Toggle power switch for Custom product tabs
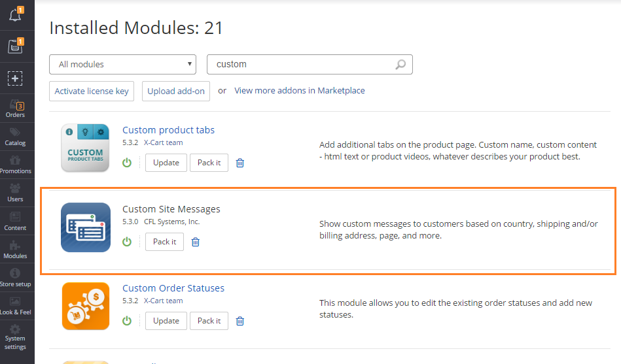Viewport: 621px width, 364px height. coord(127,163)
